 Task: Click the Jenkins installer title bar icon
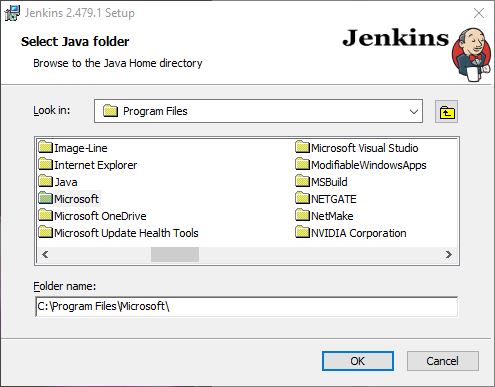(x=12, y=13)
